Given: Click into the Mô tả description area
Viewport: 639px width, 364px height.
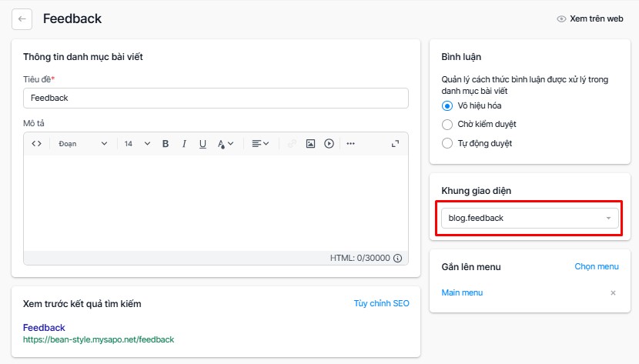Looking at the screenshot, I should point(216,202).
